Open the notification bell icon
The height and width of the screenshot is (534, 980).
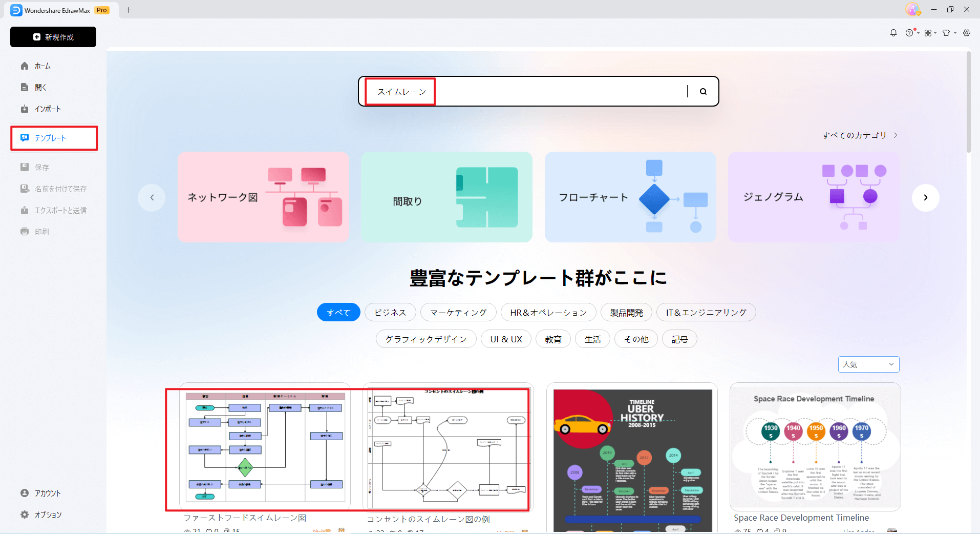pyautogui.click(x=893, y=33)
